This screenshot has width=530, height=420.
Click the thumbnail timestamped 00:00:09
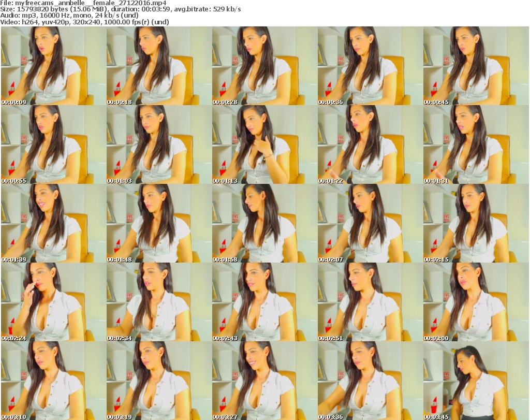(x=53, y=66)
